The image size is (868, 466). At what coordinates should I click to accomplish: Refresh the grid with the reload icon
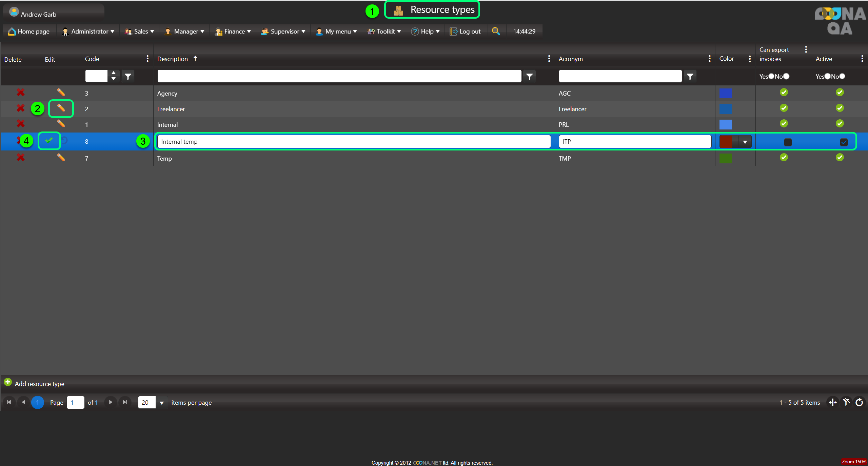click(x=859, y=402)
